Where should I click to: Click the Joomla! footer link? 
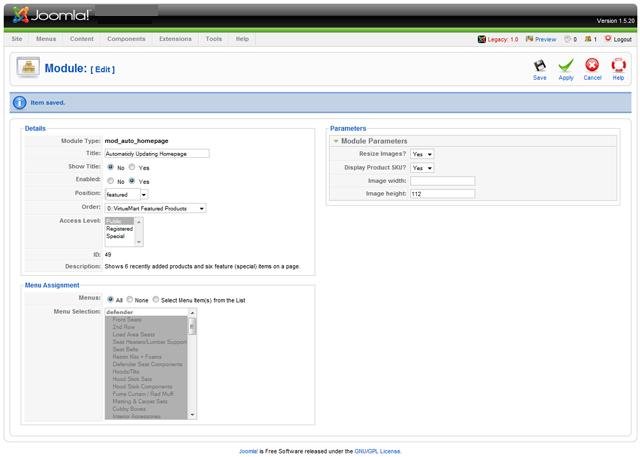[249, 451]
